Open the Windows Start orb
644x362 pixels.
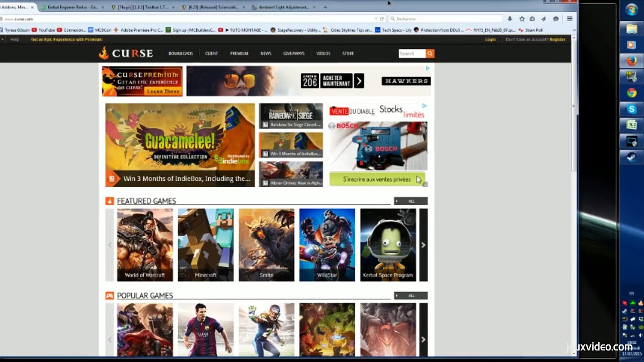coord(631,10)
